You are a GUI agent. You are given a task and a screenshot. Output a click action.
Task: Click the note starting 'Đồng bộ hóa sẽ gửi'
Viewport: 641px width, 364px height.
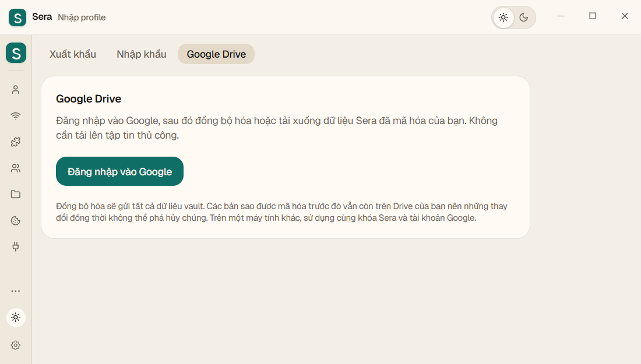(281, 212)
